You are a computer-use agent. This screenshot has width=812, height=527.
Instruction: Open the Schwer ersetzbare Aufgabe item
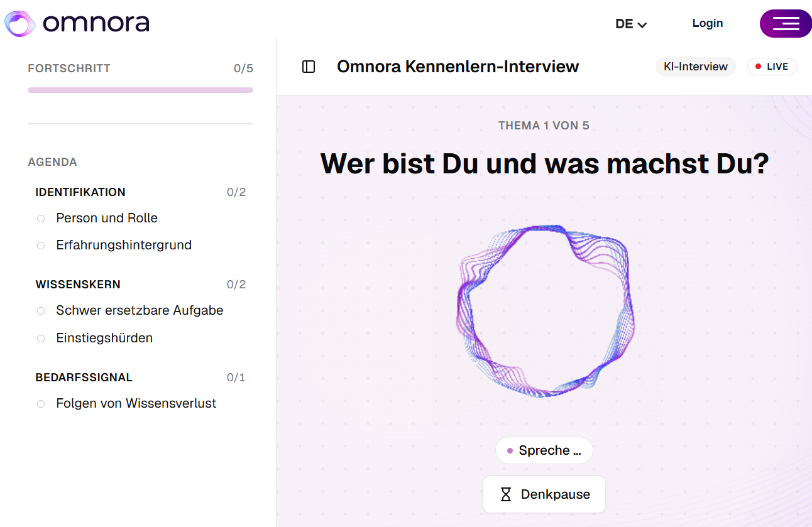140,310
